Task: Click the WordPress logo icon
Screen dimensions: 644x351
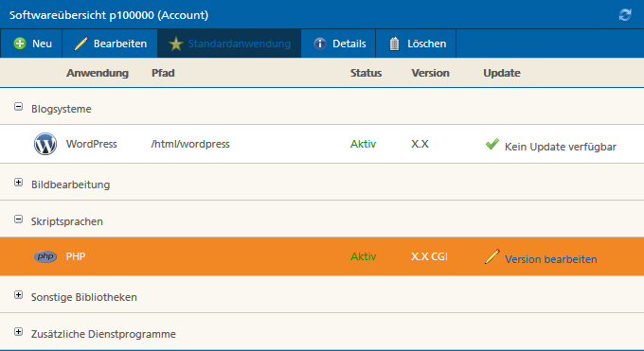Action: click(45, 144)
